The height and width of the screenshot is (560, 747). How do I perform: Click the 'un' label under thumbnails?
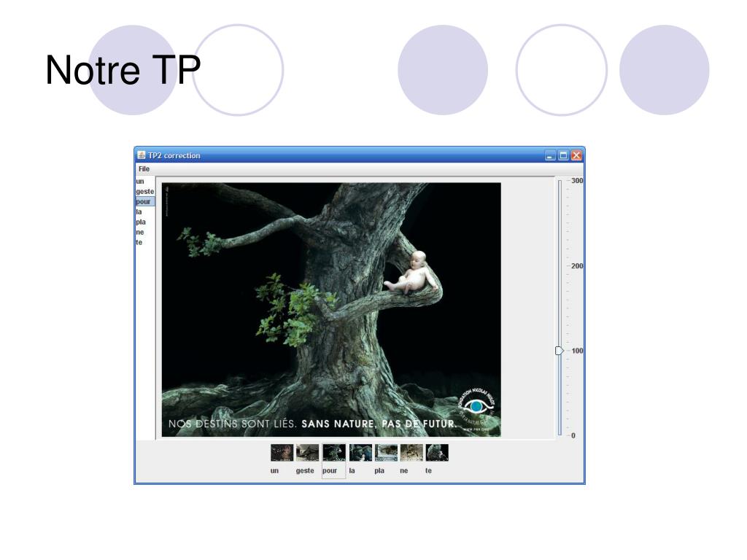coord(274,470)
